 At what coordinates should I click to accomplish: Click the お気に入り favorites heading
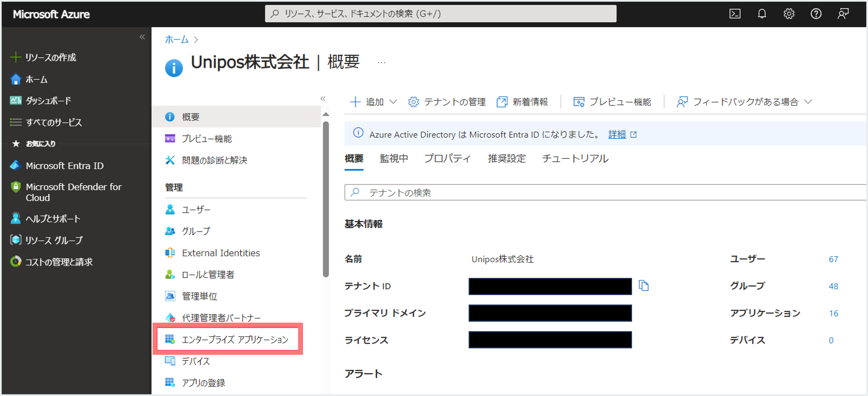40,144
